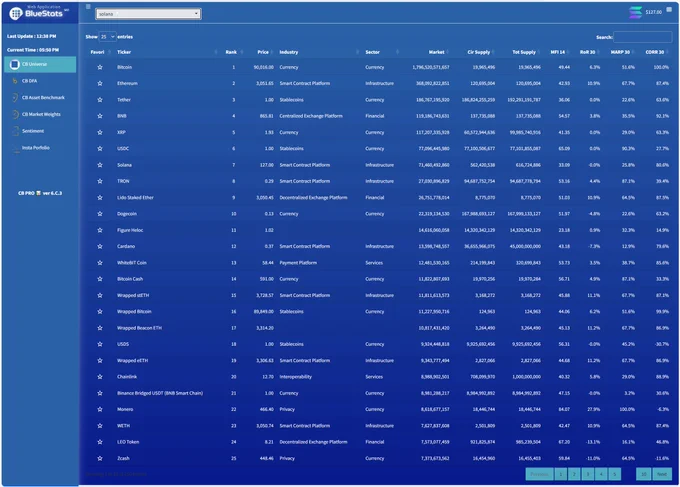Toggle favorite star for Wrapped Bitcoin
Viewport: 680px width, 487px height.
click(100, 311)
